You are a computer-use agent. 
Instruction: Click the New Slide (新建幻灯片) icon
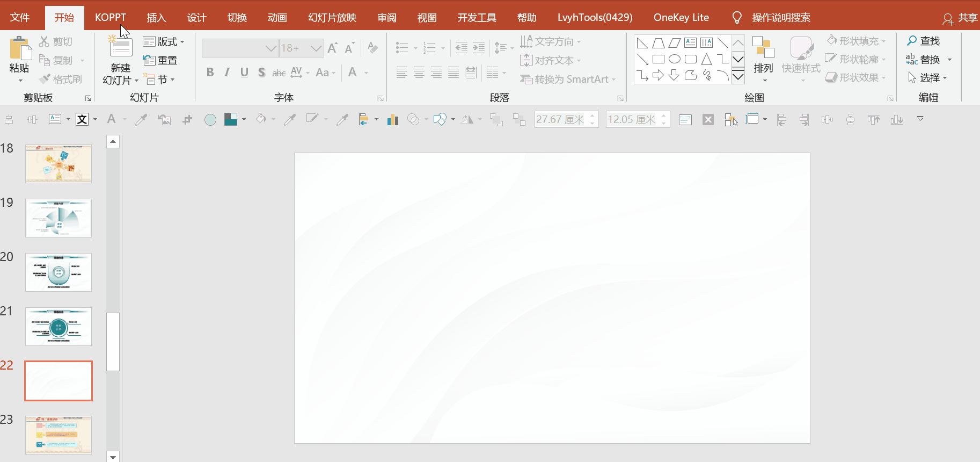click(121, 47)
